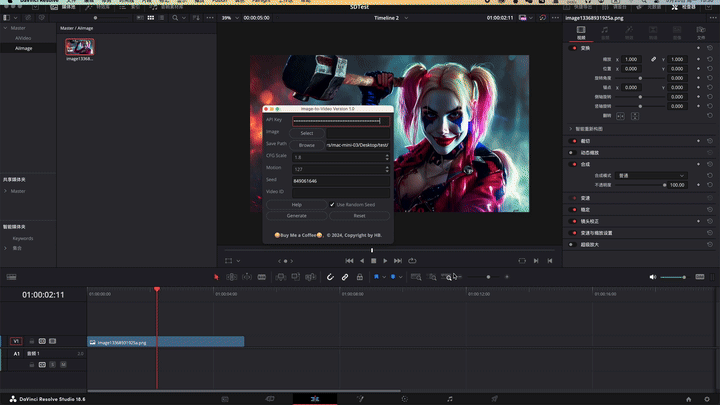Select the arrow selection tool in timeline toolbar
The image size is (720, 405).
coord(216,276)
